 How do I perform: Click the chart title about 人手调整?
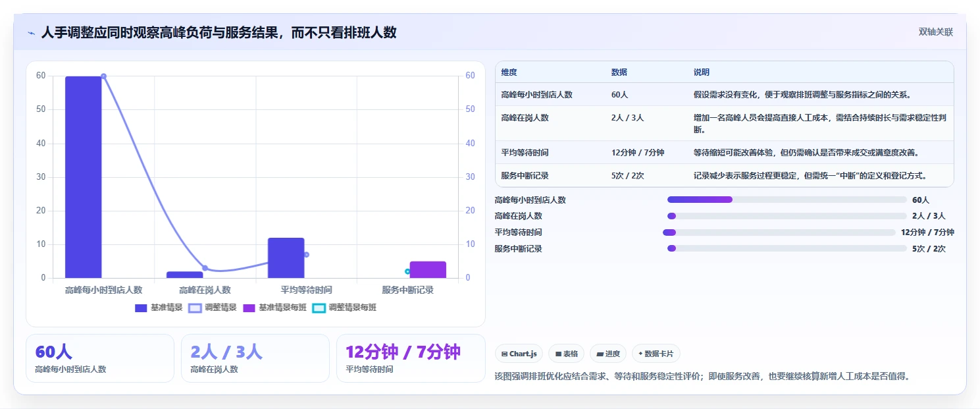[x=219, y=32]
